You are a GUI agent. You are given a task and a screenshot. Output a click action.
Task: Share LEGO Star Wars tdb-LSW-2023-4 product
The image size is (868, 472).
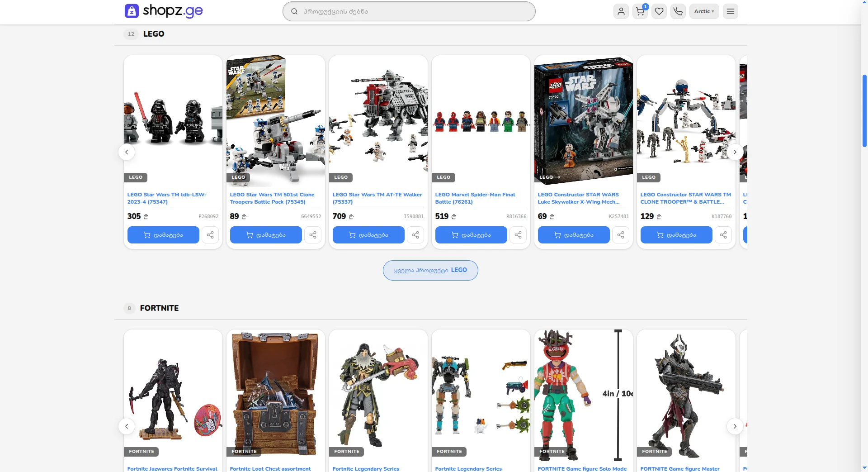coord(210,235)
